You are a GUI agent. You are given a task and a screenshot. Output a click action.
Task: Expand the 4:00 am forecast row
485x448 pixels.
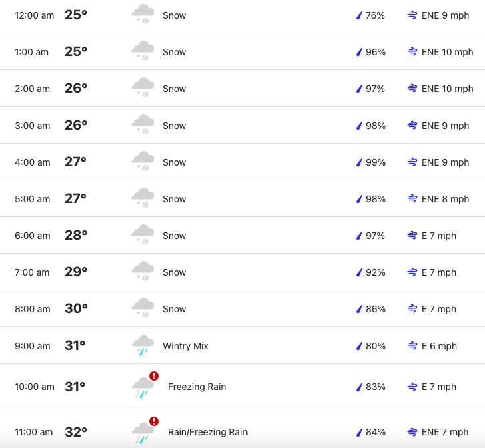[243, 162]
